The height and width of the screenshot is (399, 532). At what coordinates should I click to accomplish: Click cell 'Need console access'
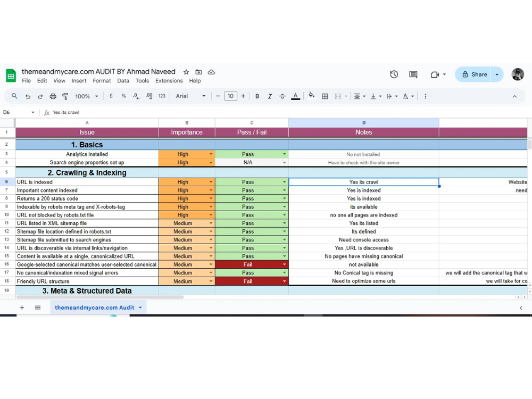pyautogui.click(x=364, y=240)
